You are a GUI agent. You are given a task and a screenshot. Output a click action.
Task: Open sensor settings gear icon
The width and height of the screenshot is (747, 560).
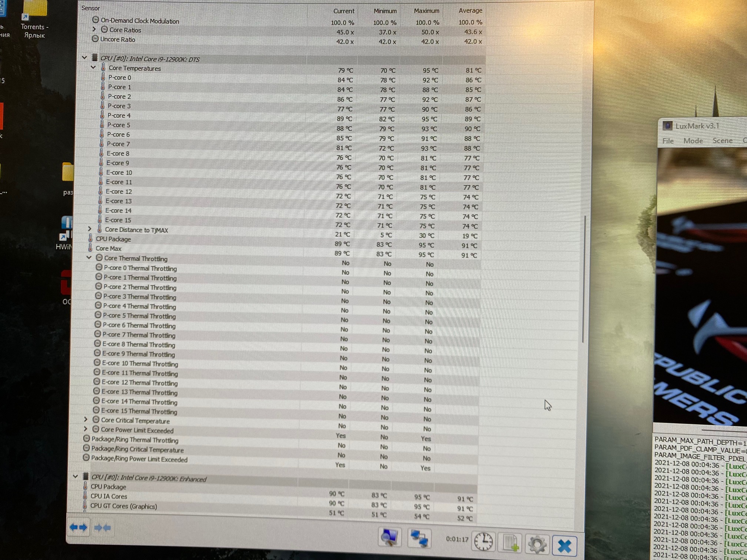[x=537, y=544]
